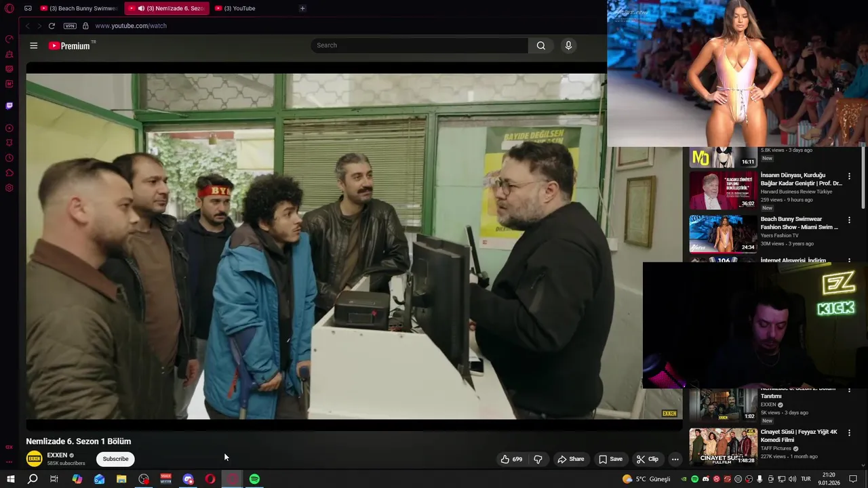Open Twitch in the Opera sidebar
The width and height of the screenshot is (868, 488).
9,106
